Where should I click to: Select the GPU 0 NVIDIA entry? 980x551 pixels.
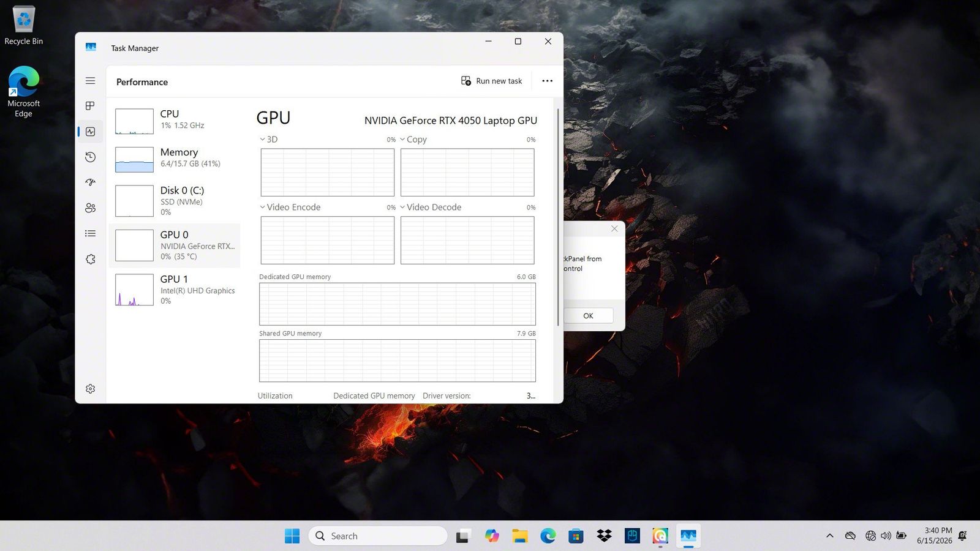175,245
